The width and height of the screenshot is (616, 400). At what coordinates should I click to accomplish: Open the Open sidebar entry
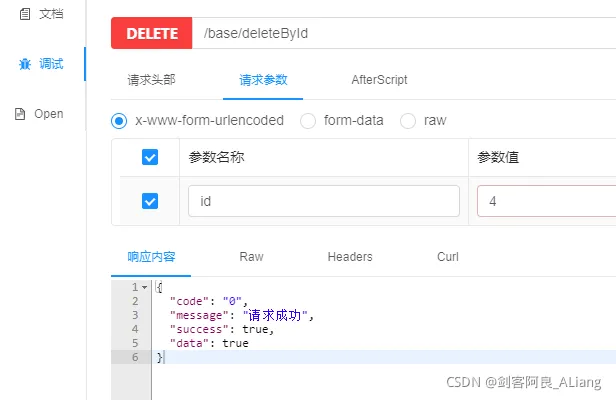coord(39,114)
